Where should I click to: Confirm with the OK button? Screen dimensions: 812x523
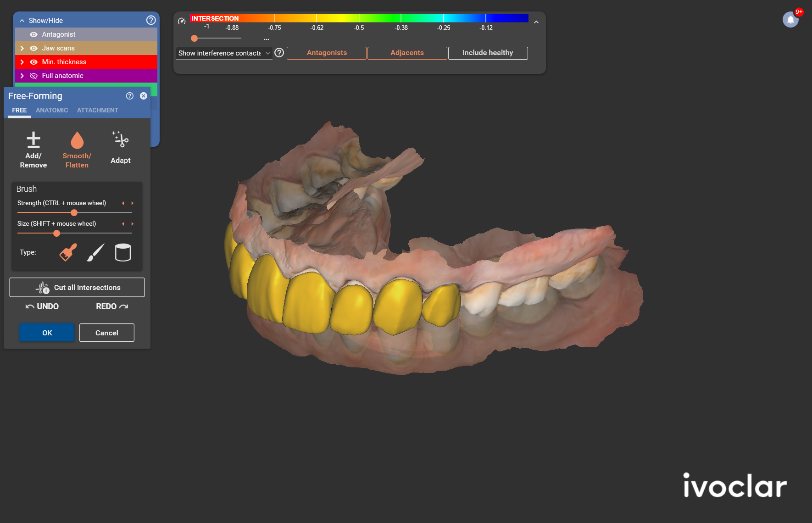point(47,333)
